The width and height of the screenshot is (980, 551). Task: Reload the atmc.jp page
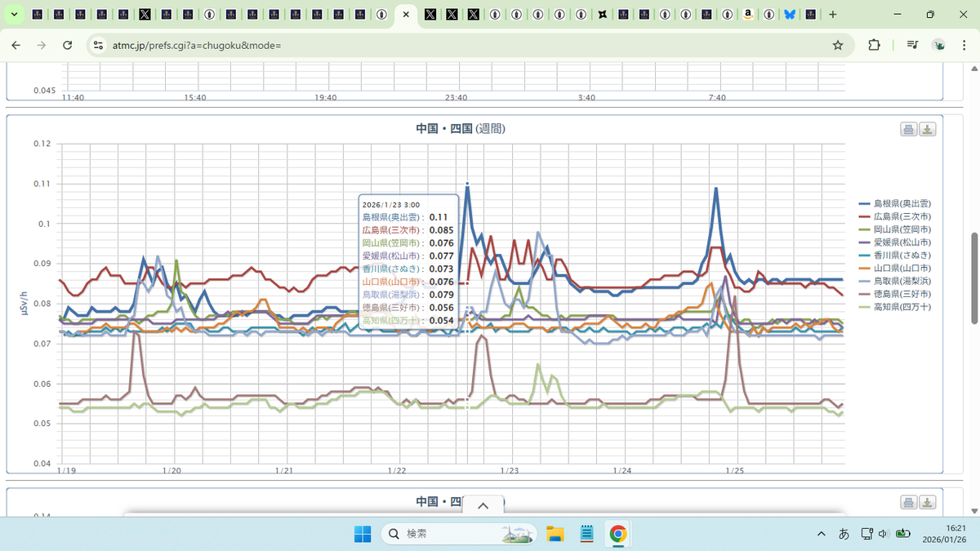click(68, 46)
